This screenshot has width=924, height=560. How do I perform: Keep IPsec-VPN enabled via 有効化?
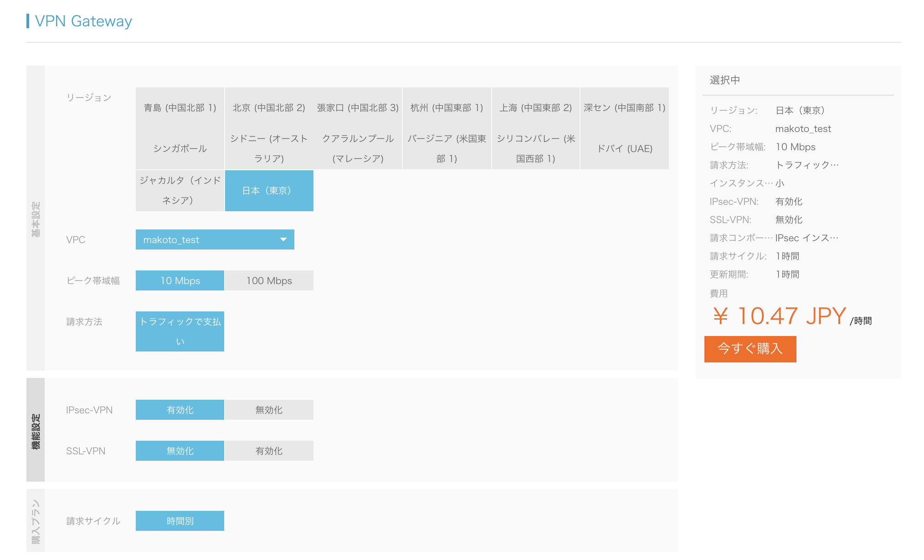click(180, 410)
